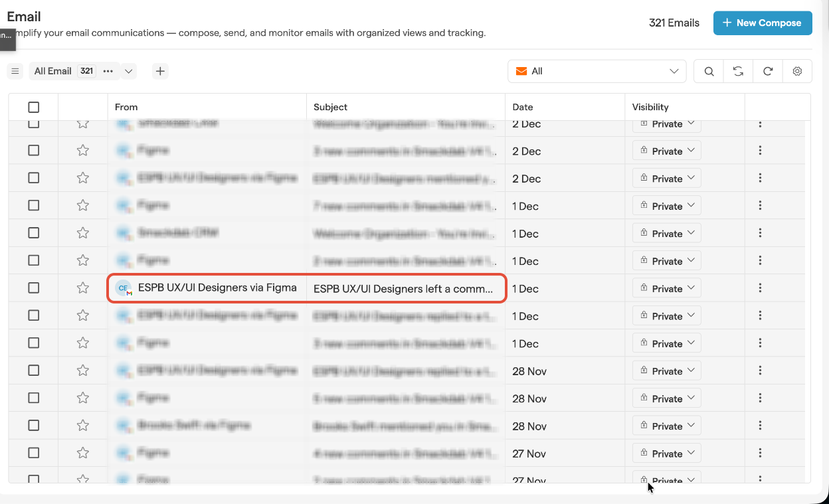Click the From column header
829x504 pixels.
(126, 107)
